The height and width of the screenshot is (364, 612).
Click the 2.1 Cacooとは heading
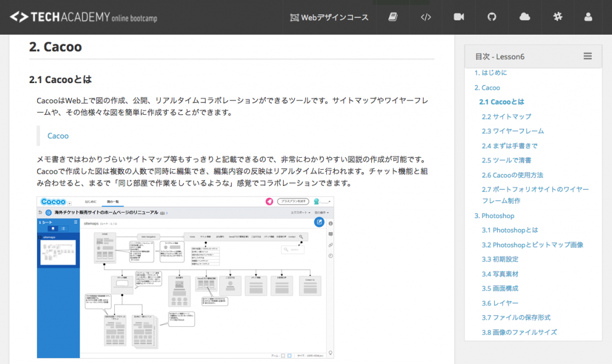tap(60, 79)
